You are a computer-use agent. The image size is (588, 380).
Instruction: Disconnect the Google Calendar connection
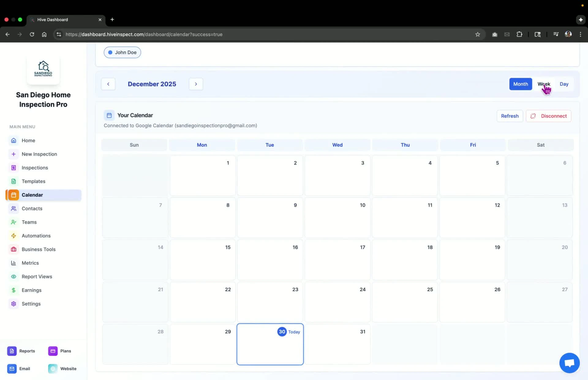pyautogui.click(x=548, y=116)
